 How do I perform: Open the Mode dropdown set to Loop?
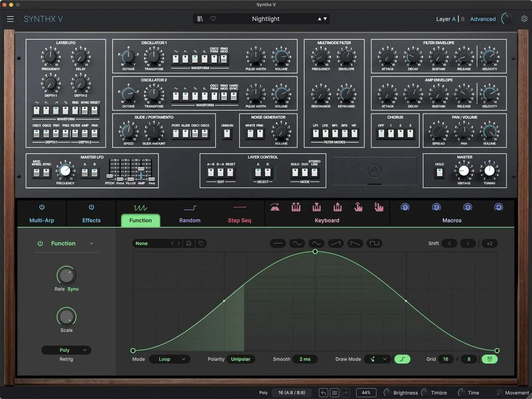pos(170,359)
